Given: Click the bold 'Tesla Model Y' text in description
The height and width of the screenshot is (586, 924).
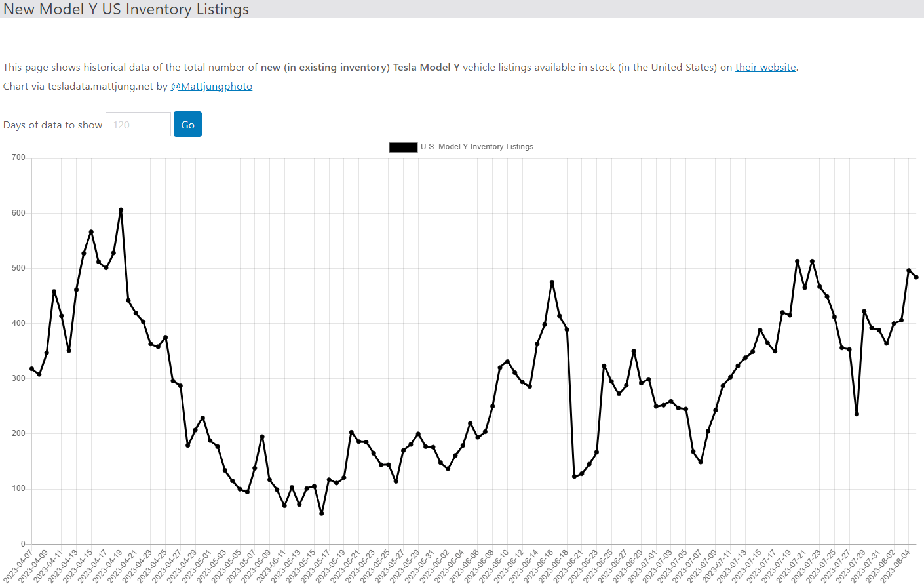Looking at the screenshot, I should click(426, 68).
